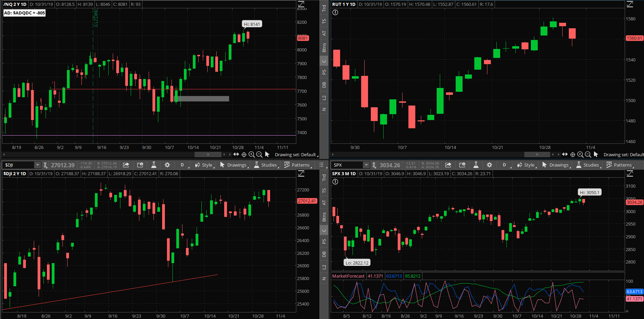
Task: Open the L2 sidebar tab beside $DJI chart
Action: tap(324, 267)
